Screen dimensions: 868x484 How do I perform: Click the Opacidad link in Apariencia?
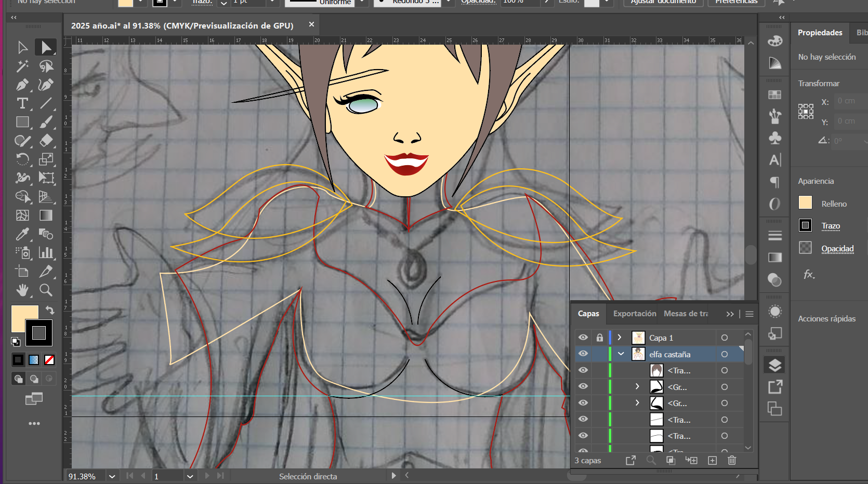(837, 249)
